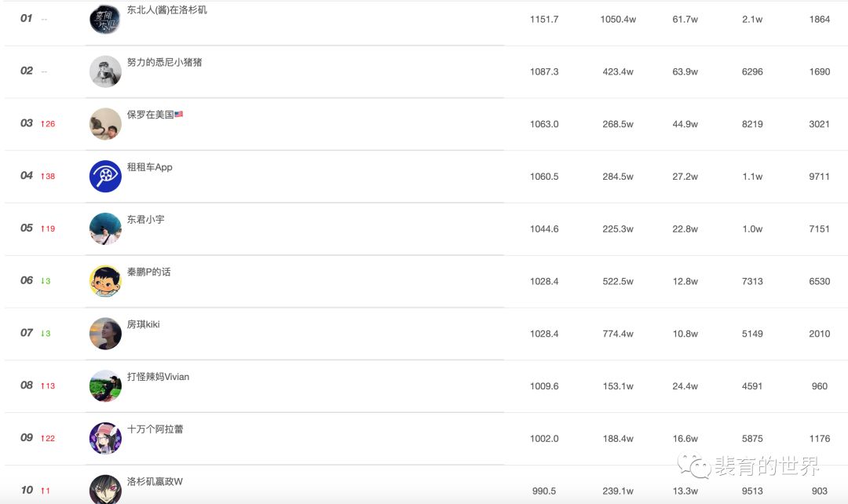Open the 洛杉矶嬴政W avatar
The height and width of the screenshot is (504, 848).
pyautogui.click(x=105, y=489)
